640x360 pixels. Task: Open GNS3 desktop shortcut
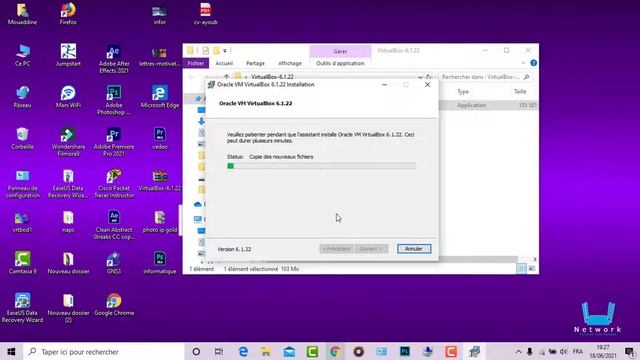coord(114,263)
